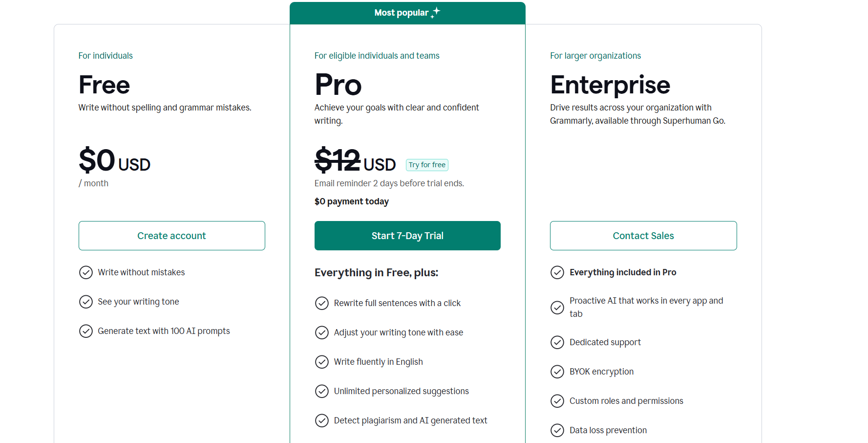This screenshot has height=443, width=868.
Task: Click the Pro plan heading
Action: (338, 85)
